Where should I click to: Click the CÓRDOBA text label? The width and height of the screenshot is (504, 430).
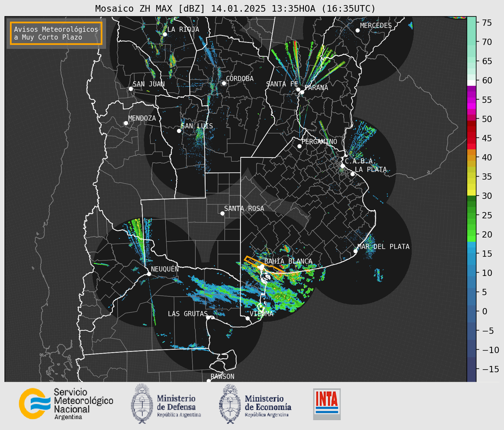pyautogui.click(x=240, y=79)
